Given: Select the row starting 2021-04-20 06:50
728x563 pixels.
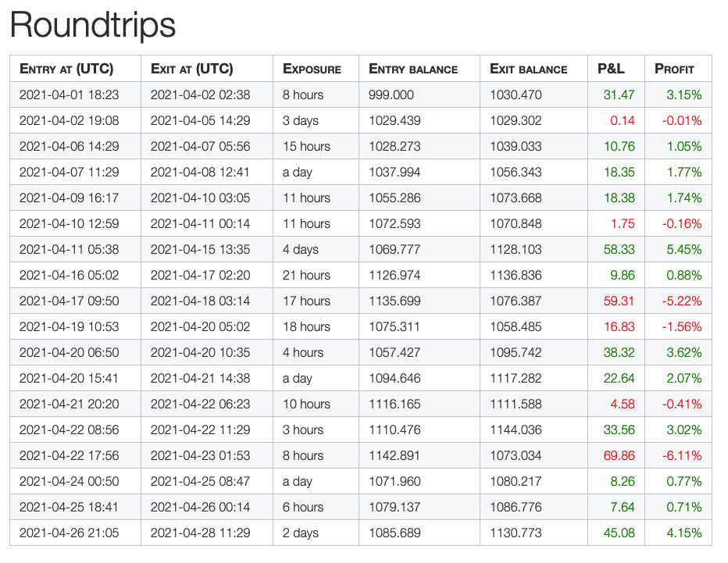Looking at the screenshot, I should click(67, 353).
